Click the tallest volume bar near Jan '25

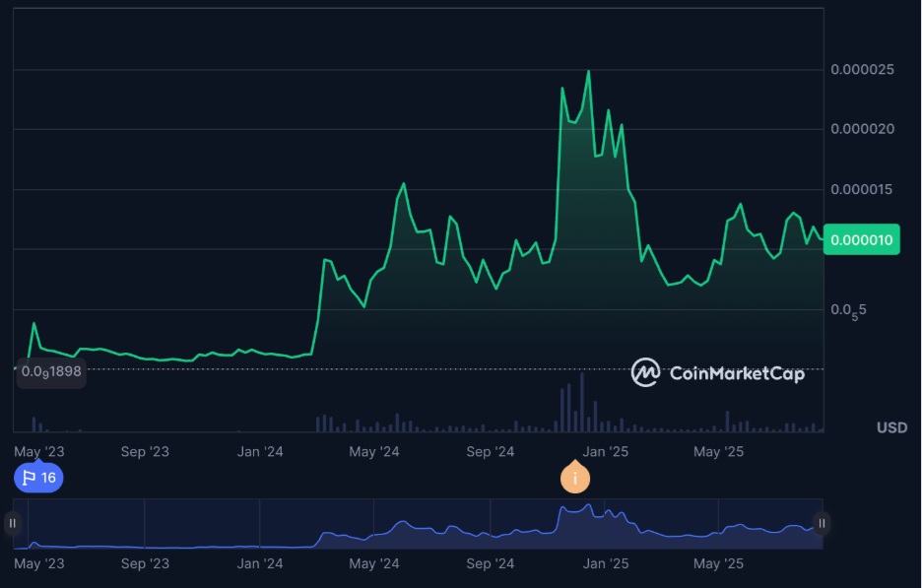(x=581, y=404)
